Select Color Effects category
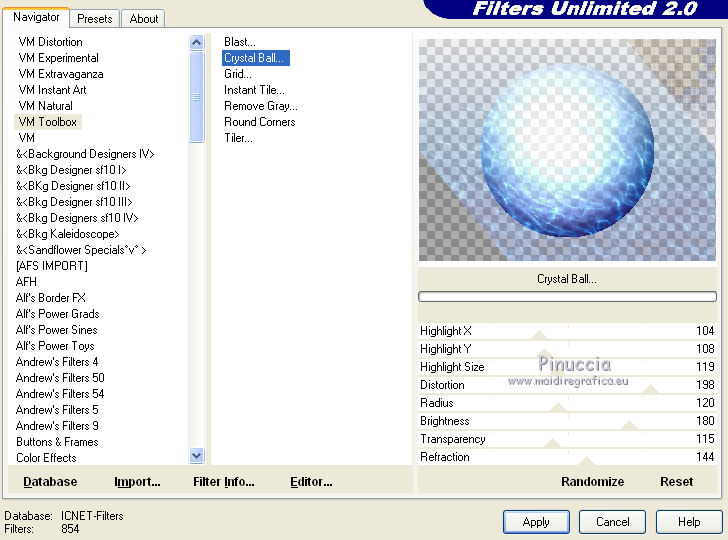Image resolution: width=728 pixels, height=540 pixels. (x=46, y=458)
